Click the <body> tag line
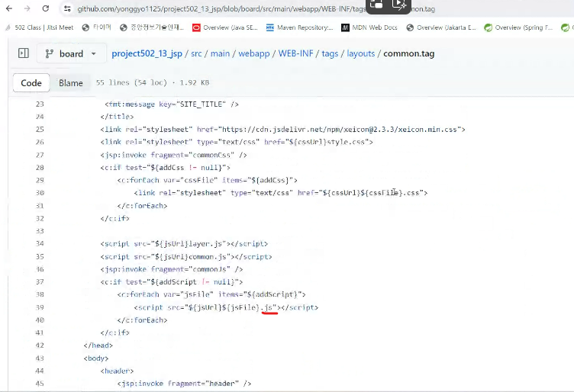Image resolution: width=574 pixels, height=392 pixels. tap(96, 358)
